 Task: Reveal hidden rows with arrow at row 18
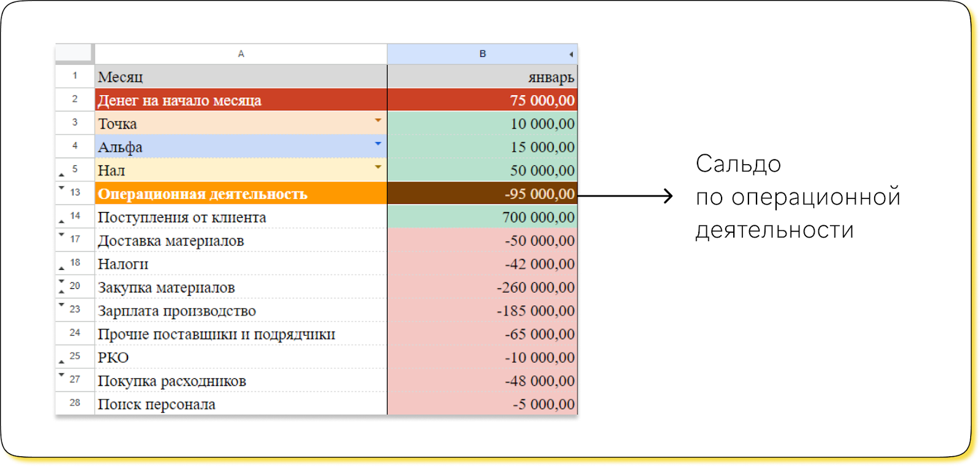pyautogui.click(x=61, y=268)
